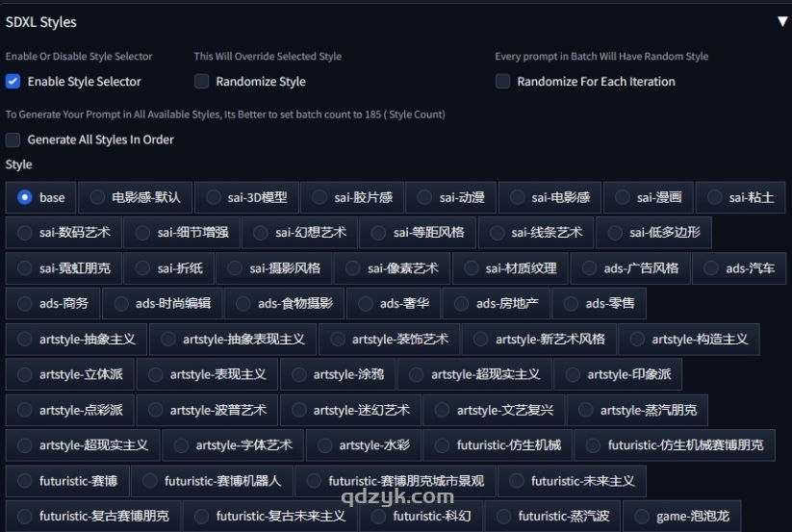This screenshot has width=792, height=532.
Task: Collapse the SDXL Styles panel arrow
Action: click(x=781, y=21)
